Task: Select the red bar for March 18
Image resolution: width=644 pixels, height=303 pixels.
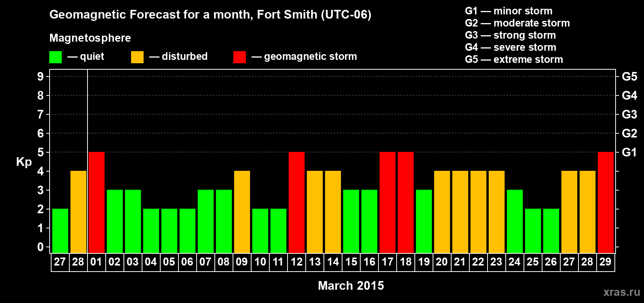Action: coord(406,203)
